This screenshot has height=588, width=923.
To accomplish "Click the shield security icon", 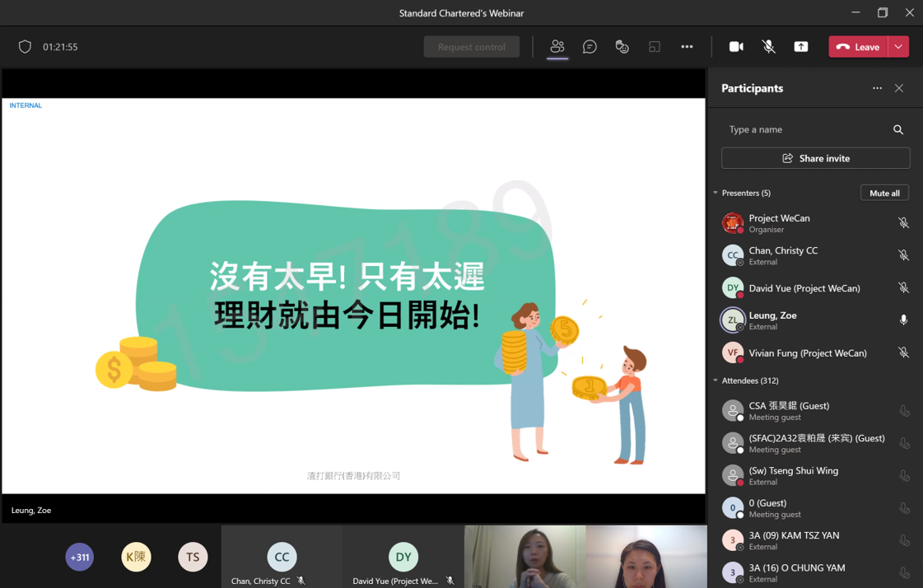I will coord(25,47).
